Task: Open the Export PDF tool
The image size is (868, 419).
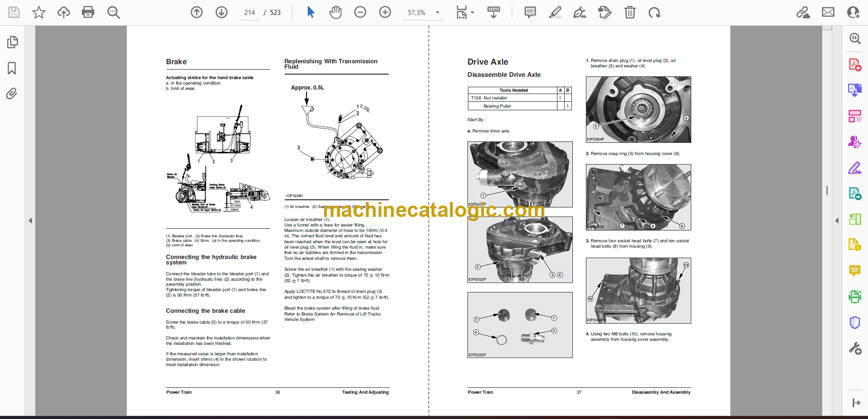Action: pyautogui.click(x=855, y=90)
